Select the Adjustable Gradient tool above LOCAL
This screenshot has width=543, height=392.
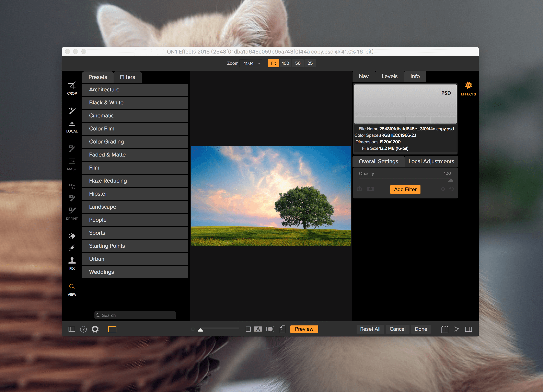(72, 123)
